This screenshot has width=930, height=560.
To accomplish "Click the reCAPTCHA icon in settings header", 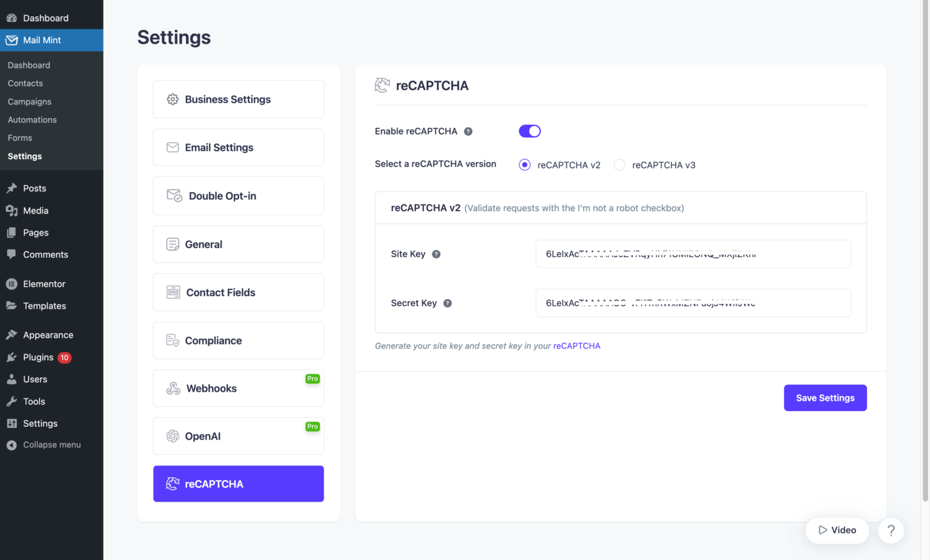I will coord(382,85).
